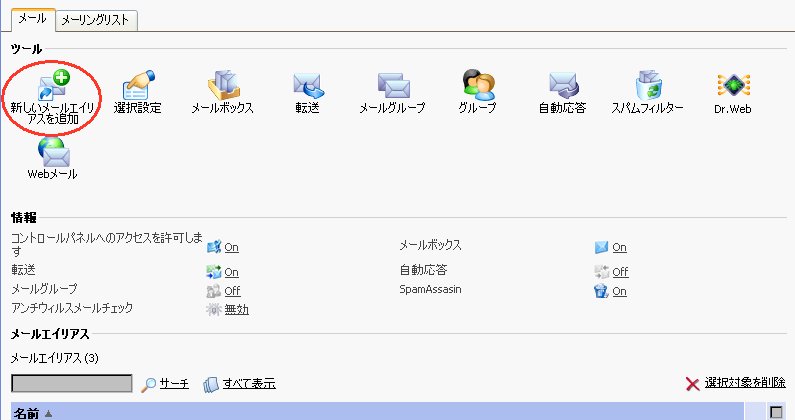Click the add new mail alias icon
The image size is (795, 420).
coord(51,86)
